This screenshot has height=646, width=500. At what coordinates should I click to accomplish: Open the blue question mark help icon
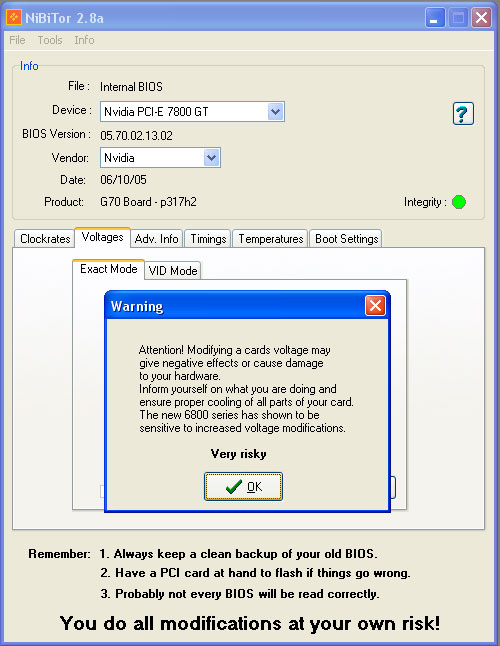point(463,114)
